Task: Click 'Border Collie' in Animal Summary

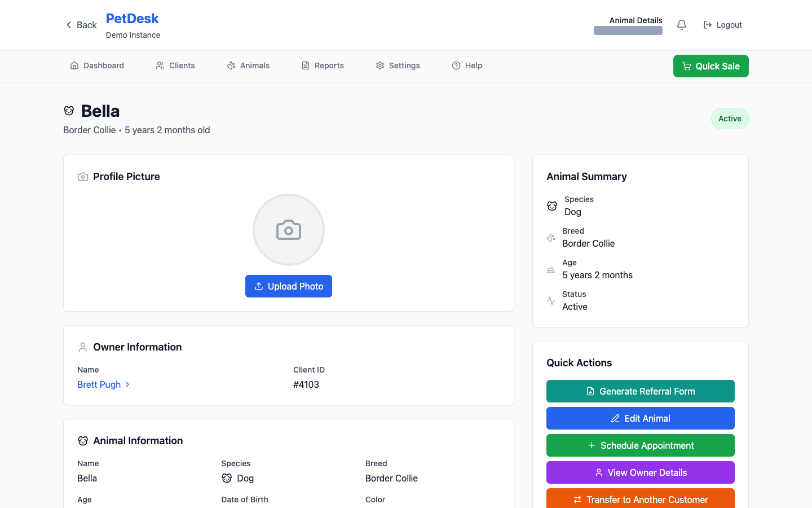Action: pos(589,243)
